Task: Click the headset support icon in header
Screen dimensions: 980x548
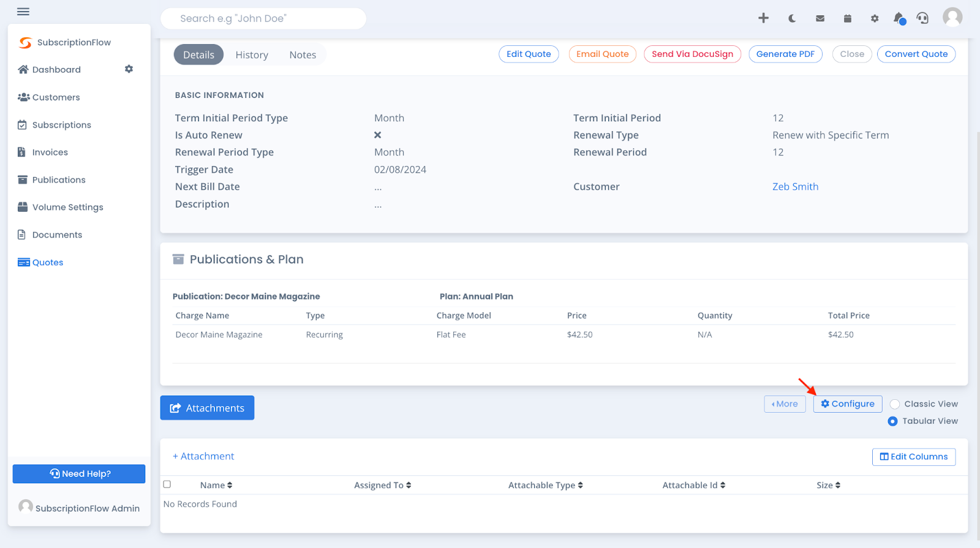Action: click(922, 18)
